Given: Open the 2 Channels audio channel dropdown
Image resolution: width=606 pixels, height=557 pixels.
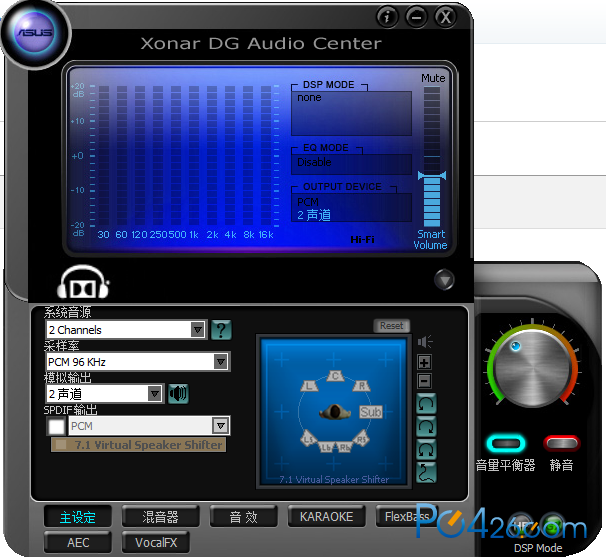Looking at the screenshot, I should 126,330.
